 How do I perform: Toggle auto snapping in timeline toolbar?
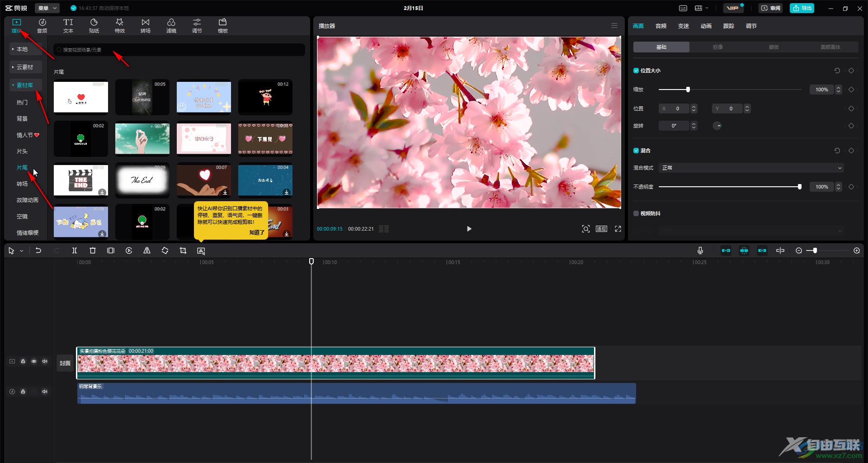[744, 250]
